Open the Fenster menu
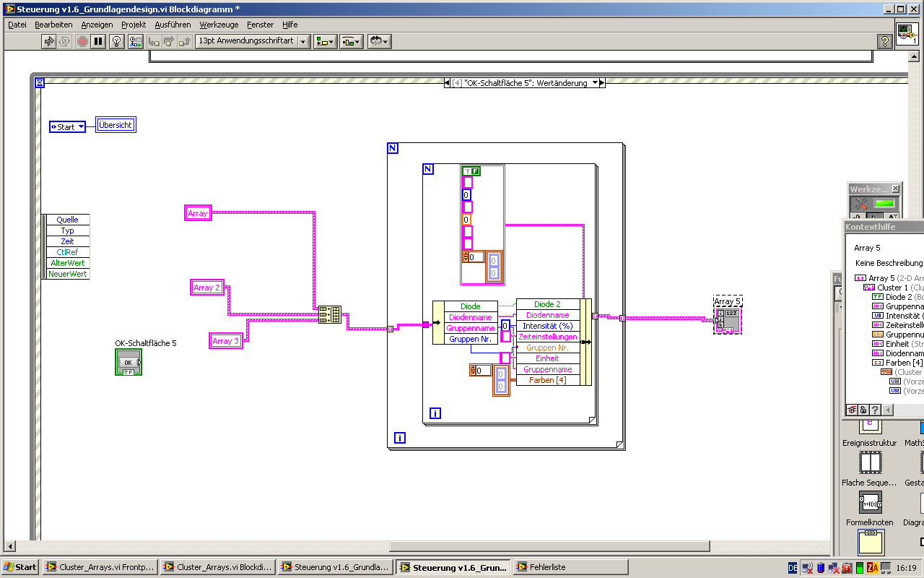Image resolution: width=924 pixels, height=578 pixels. point(261,25)
